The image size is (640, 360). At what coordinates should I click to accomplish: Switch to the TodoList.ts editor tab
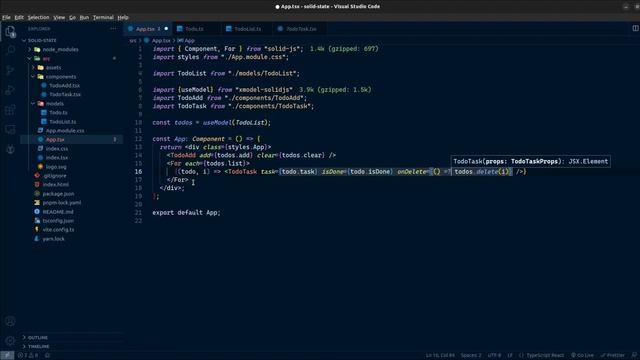(247, 29)
